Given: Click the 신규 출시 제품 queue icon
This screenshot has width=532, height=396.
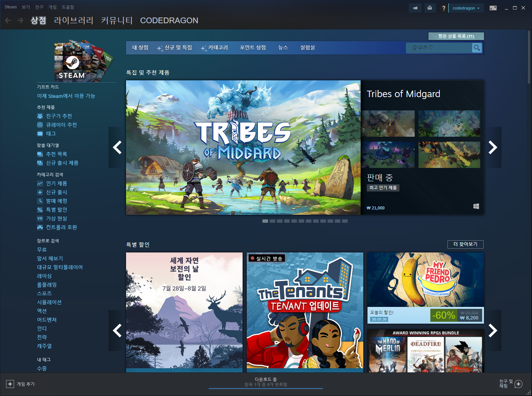Looking at the screenshot, I should 40,163.
